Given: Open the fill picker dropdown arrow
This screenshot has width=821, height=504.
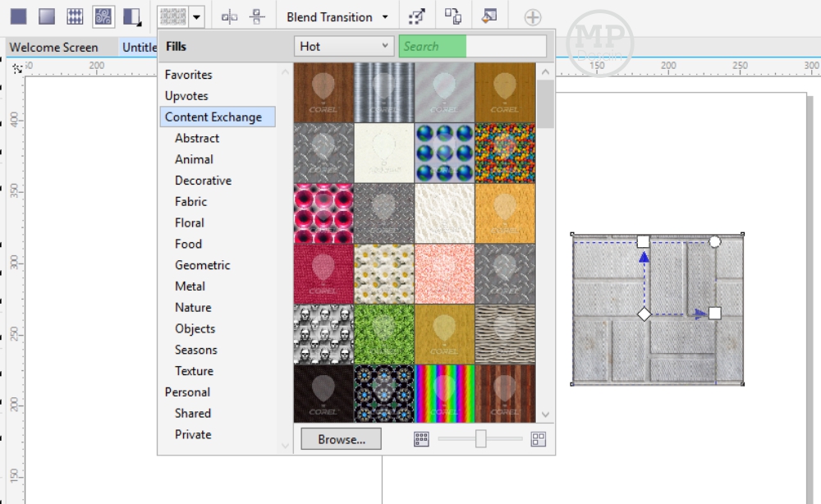Looking at the screenshot, I should point(194,15).
